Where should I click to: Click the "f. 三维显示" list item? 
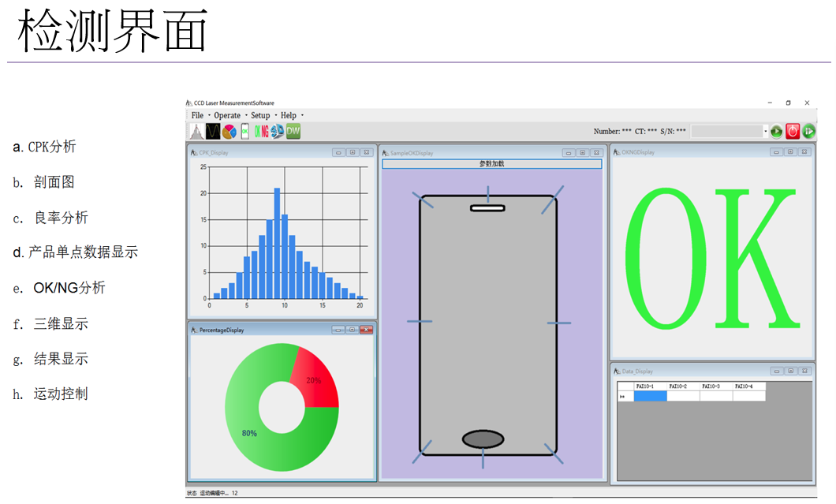point(50,323)
